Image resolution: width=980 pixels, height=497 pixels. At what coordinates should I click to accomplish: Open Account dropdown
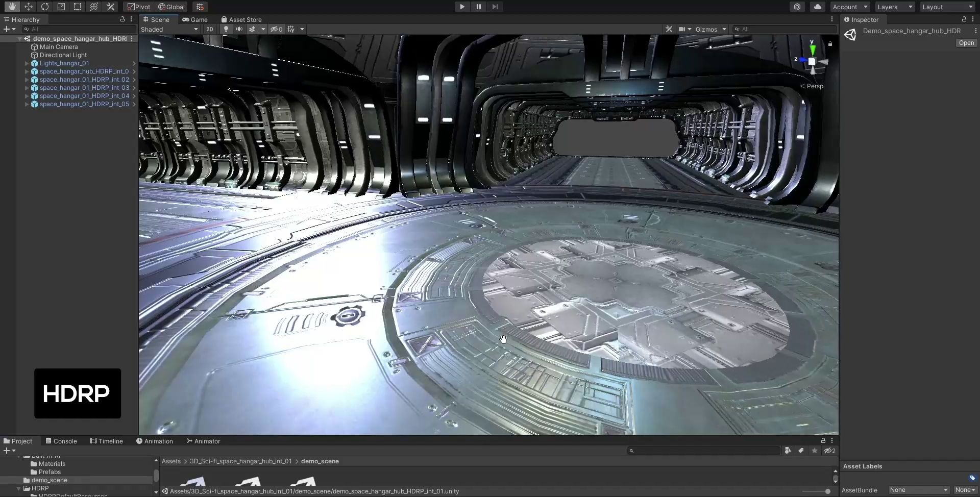tap(850, 7)
